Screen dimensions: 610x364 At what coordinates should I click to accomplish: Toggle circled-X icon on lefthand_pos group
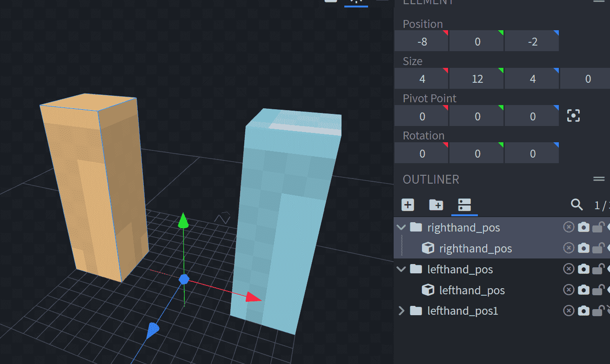(x=569, y=269)
